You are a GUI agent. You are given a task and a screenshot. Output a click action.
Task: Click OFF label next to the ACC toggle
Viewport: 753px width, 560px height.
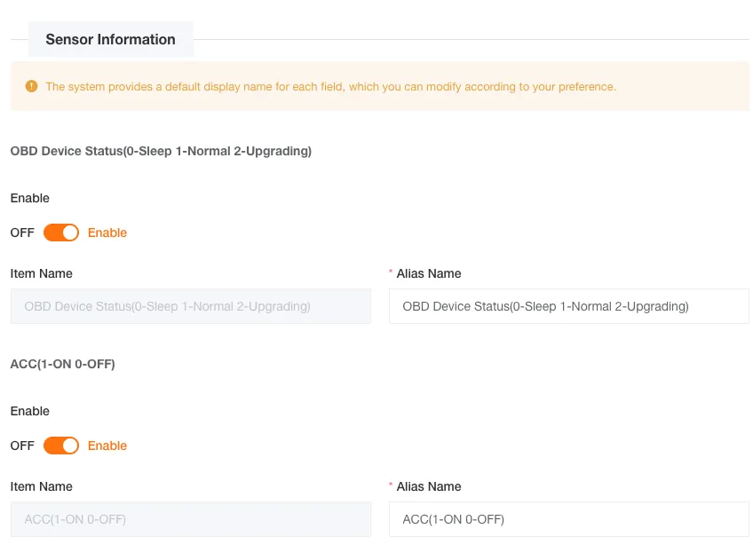coord(21,446)
